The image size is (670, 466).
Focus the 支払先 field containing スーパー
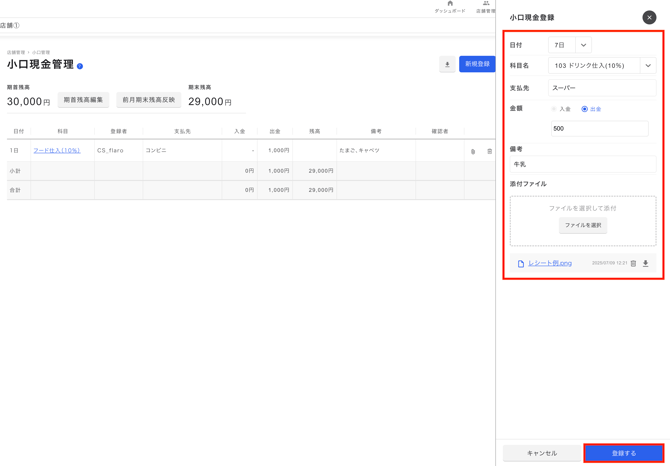tap(602, 88)
